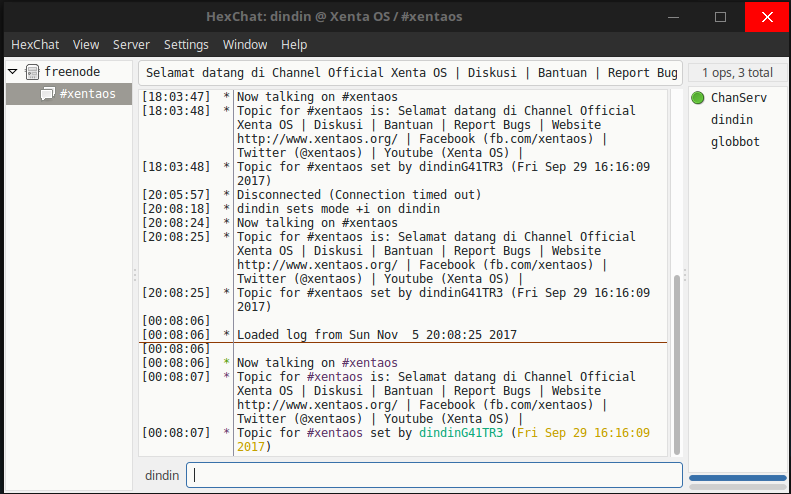The height and width of the screenshot is (494, 791).
Task: Click the purple #xentaos link in 'Now talking'
Action: click(369, 363)
